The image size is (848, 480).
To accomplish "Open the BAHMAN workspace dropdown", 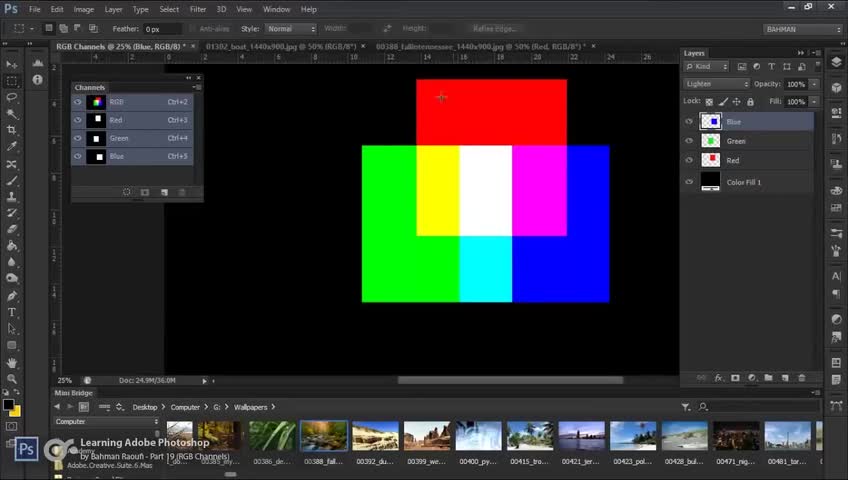I will pyautogui.click(x=803, y=29).
